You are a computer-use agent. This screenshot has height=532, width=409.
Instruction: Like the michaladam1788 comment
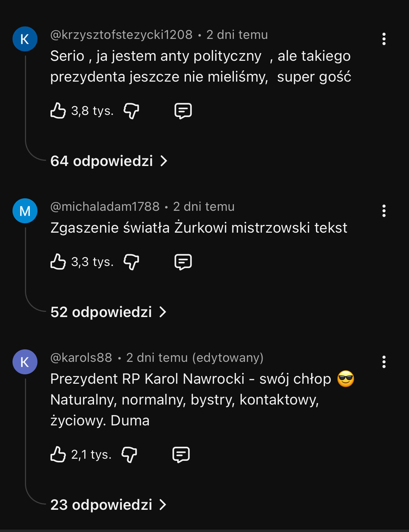pyautogui.click(x=58, y=262)
